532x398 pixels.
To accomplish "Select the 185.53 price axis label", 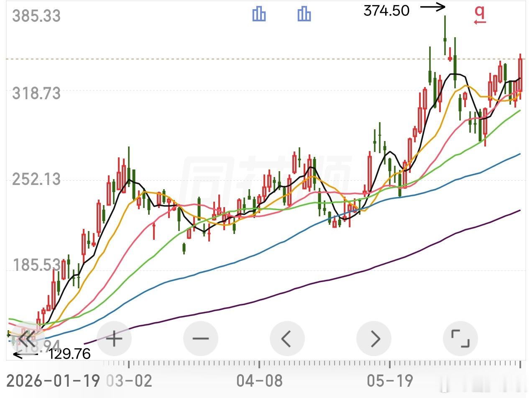I will tap(36, 265).
